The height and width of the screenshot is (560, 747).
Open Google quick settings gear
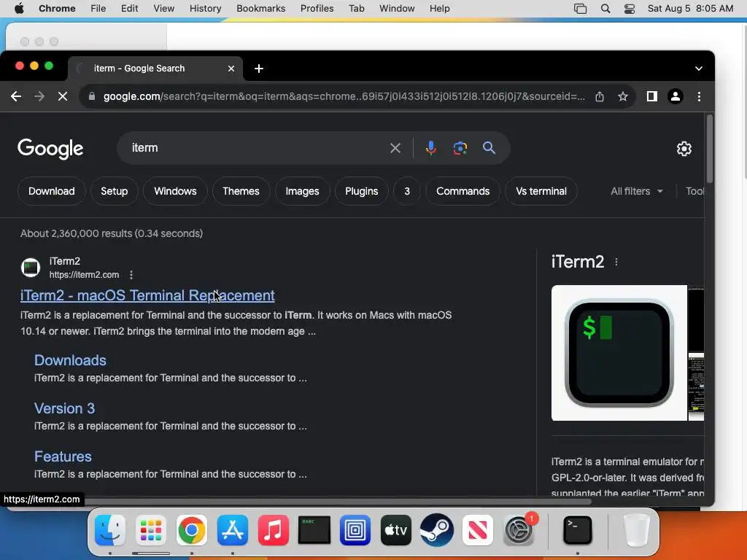click(684, 149)
